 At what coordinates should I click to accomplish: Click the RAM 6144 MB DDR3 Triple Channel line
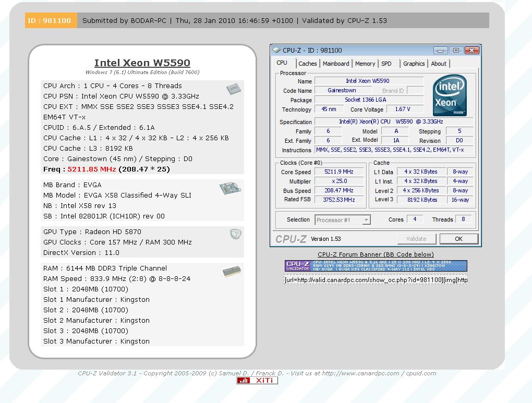[x=105, y=268]
